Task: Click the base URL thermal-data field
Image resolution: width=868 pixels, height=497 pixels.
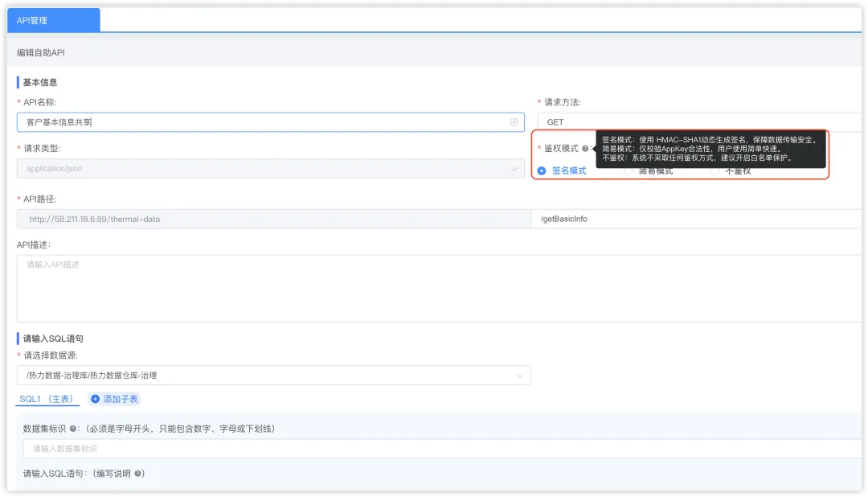Action: point(274,219)
